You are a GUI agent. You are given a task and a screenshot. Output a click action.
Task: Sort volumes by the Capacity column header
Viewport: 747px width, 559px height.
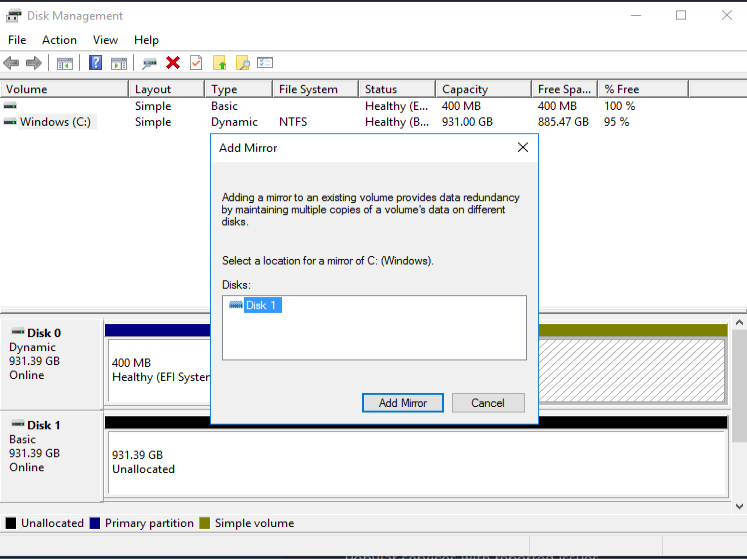click(465, 89)
